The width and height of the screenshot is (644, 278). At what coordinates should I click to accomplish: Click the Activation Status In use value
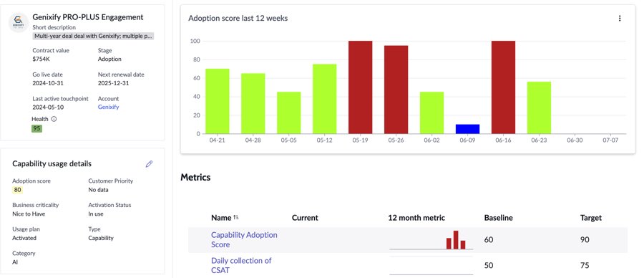point(96,214)
